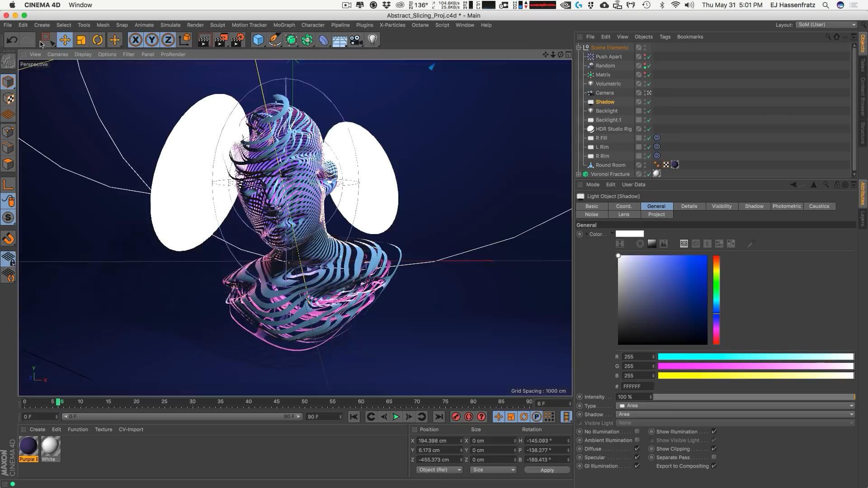
Task: Enable the No Illumination checkbox
Action: coord(637,432)
